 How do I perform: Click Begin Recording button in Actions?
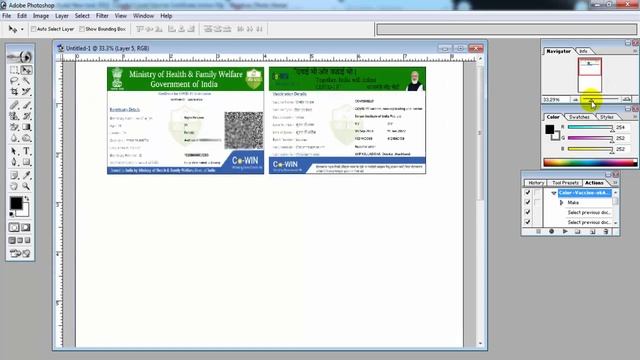pyautogui.click(x=551, y=231)
